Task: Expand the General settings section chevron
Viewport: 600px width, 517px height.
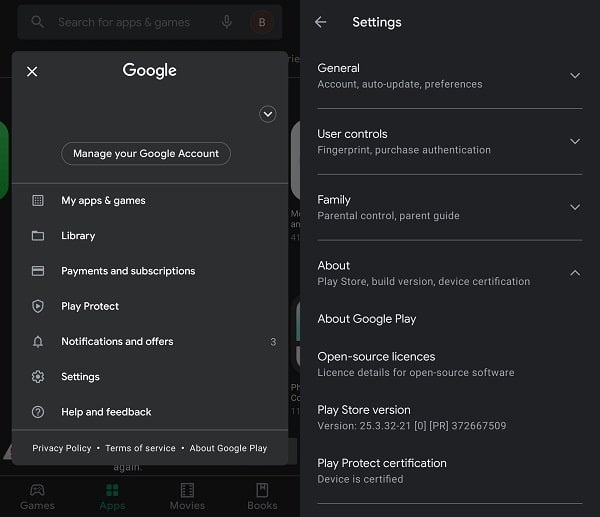Action: (x=575, y=75)
